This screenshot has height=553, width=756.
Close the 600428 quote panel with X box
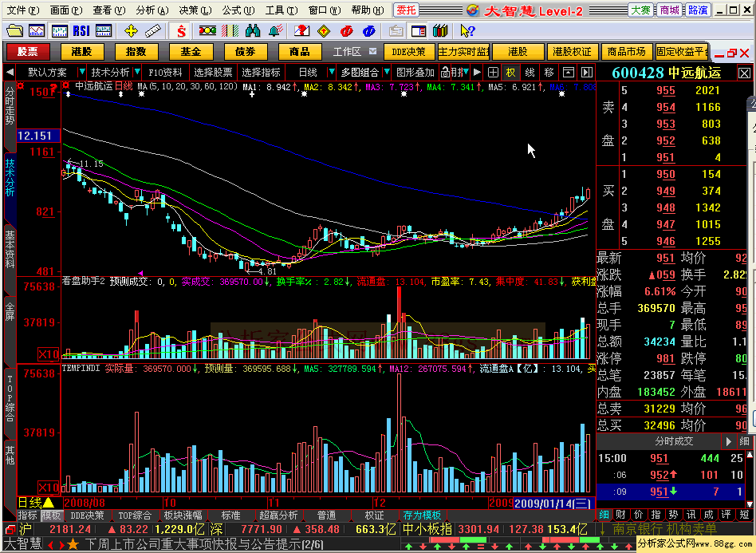[744, 73]
